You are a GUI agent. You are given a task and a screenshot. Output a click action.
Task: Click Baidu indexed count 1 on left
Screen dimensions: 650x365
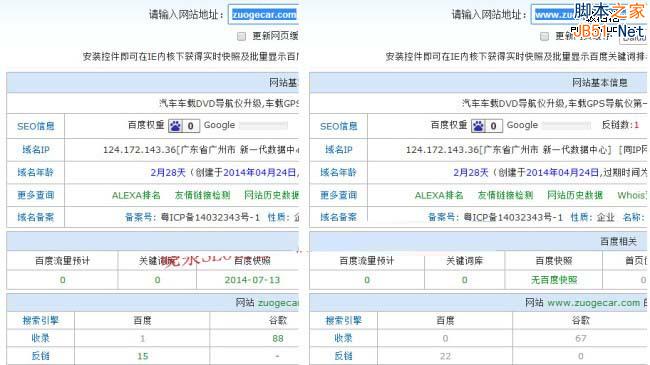tap(143, 338)
